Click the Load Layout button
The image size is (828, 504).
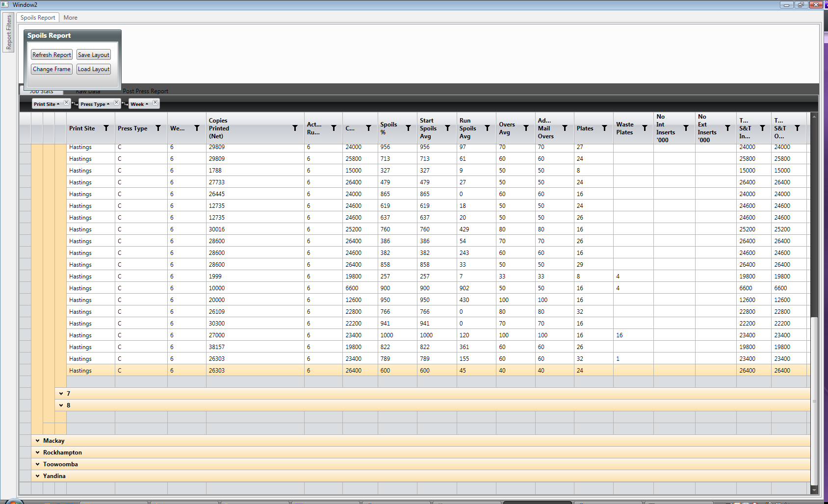(x=94, y=69)
